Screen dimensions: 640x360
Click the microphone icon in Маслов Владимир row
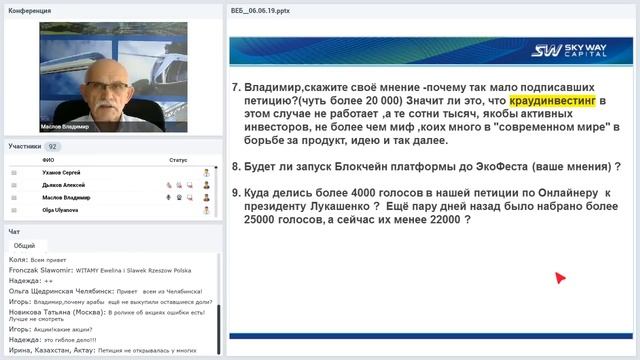(169, 198)
